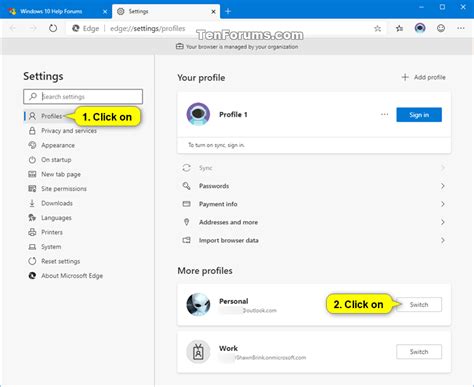Open a new tab with the plus icon
This screenshot has width=474, height=387.
point(228,11)
